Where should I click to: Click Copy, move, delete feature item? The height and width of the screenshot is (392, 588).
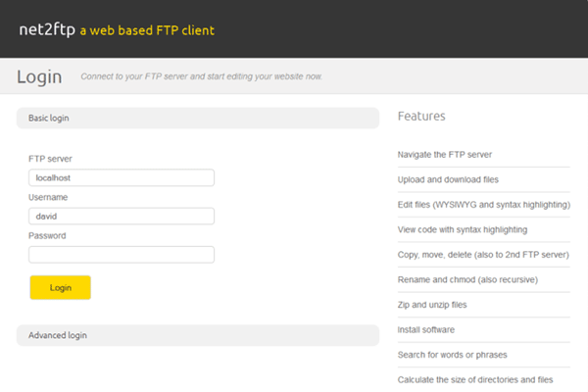(x=483, y=255)
